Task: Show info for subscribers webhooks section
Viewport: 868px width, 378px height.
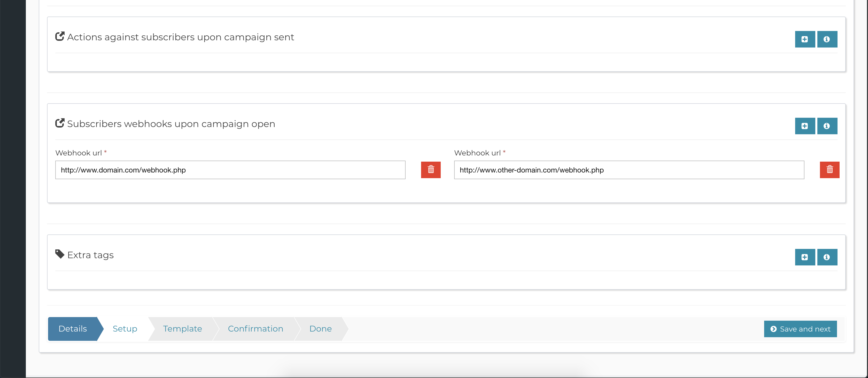Action: pos(827,126)
